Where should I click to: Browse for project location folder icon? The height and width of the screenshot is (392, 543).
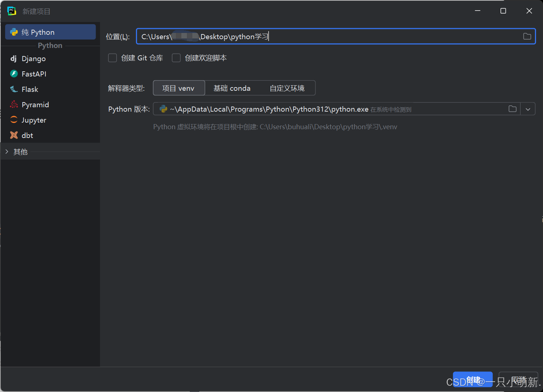[x=527, y=36]
